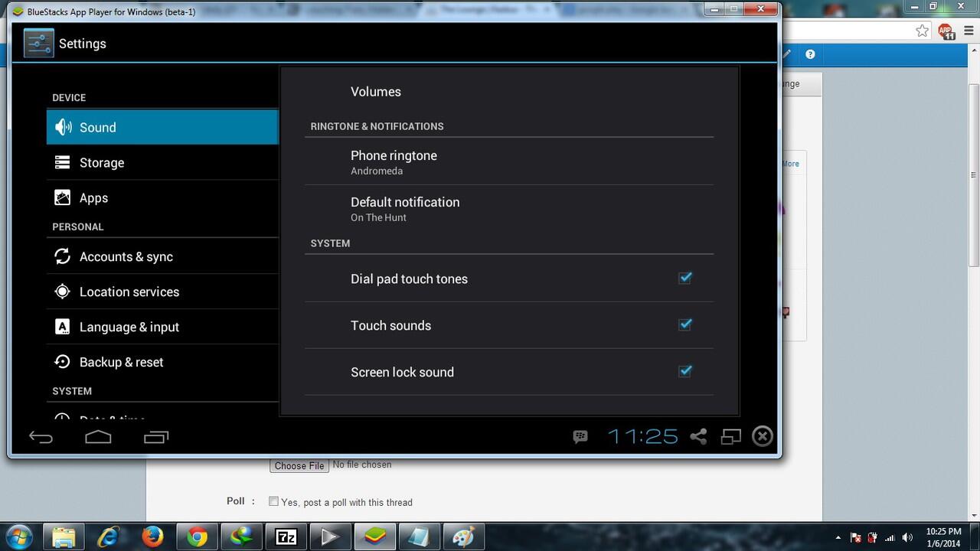This screenshot has height=551, width=980.
Task: Toggle Screen lock sound checkbox
Action: (x=685, y=371)
